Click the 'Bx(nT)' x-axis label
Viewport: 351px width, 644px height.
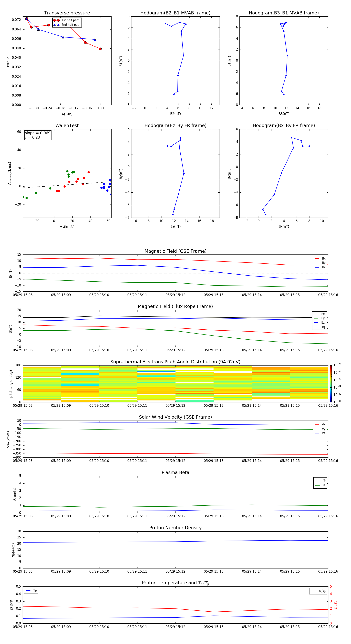pos(284,227)
